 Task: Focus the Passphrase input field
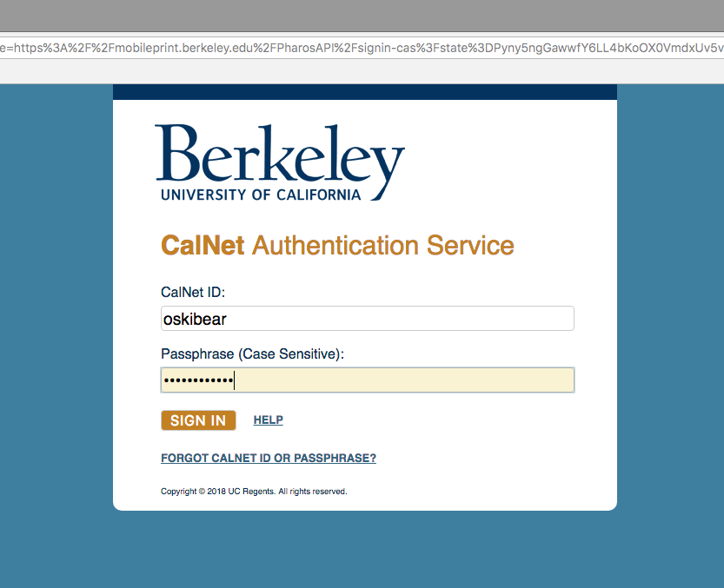[368, 380]
